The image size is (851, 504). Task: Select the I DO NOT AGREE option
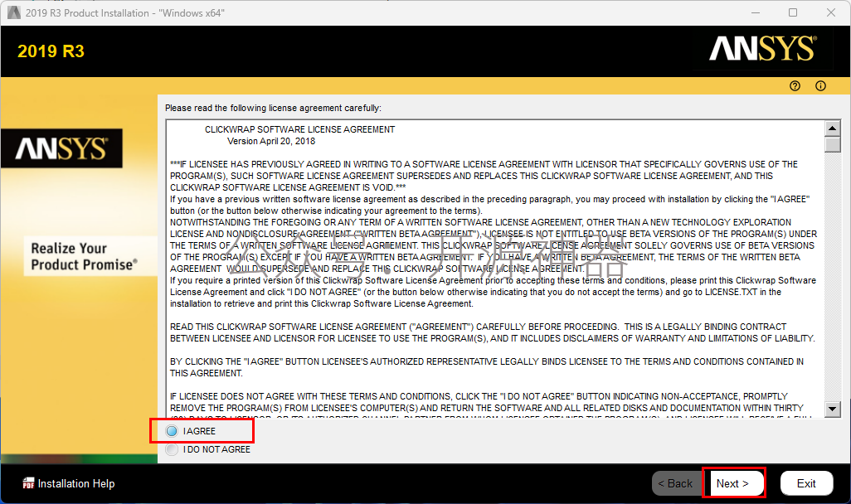coord(172,449)
